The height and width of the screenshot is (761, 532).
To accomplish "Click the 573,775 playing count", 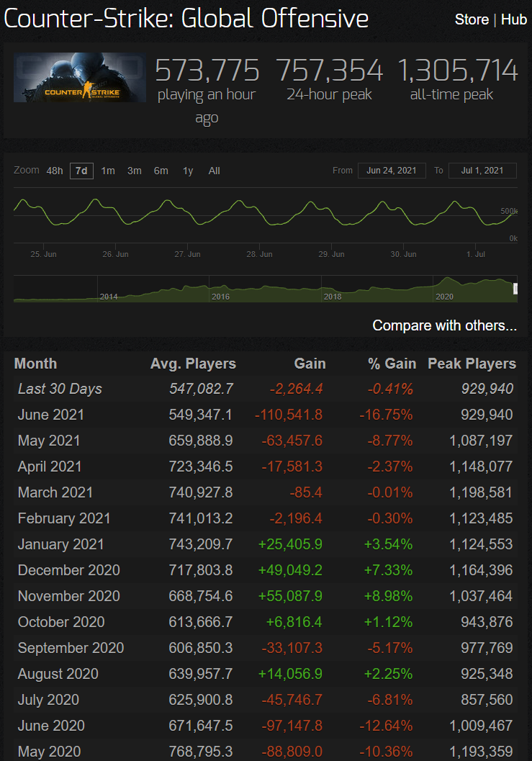I will 207,71.
